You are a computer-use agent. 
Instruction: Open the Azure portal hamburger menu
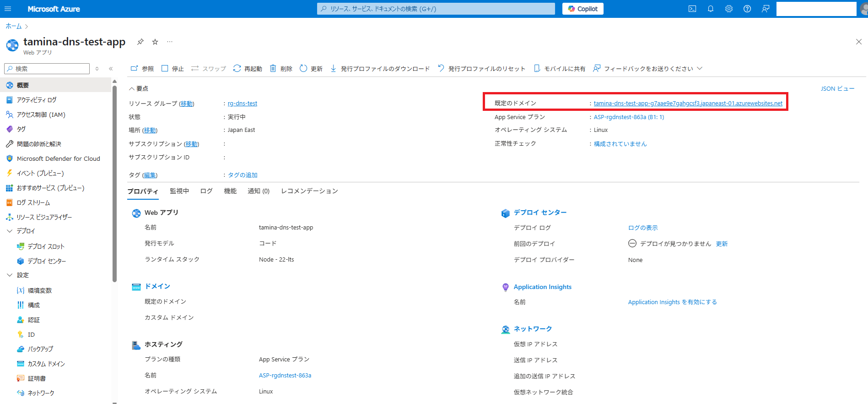(8, 9)
